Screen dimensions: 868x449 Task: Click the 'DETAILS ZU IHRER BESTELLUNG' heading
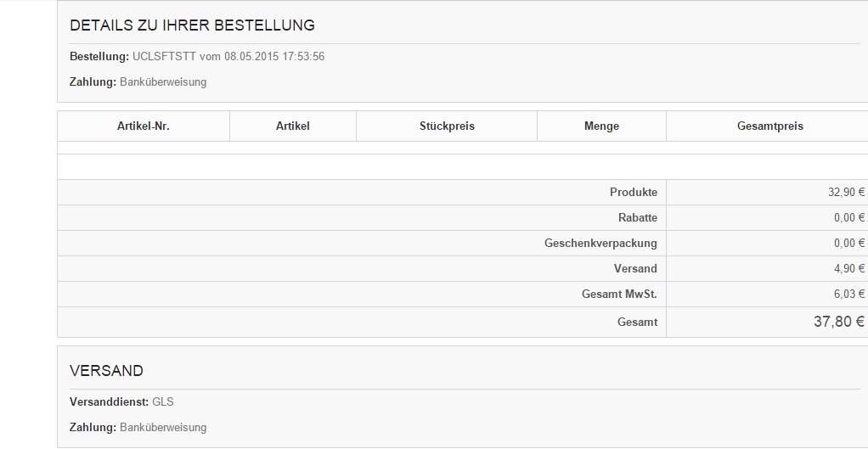click(192, 25)
